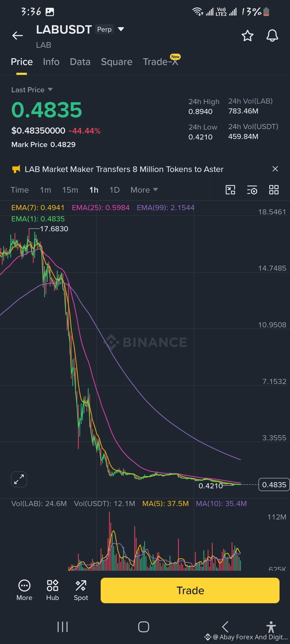290x644 pixels.
Task: Open the accessibility shortcut icon
Action: (271, 627)
